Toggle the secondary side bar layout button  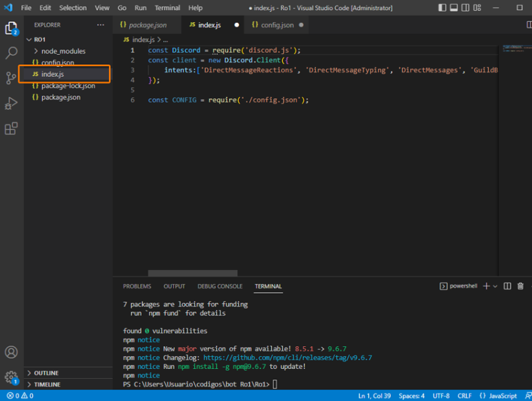tap(465, 8)
